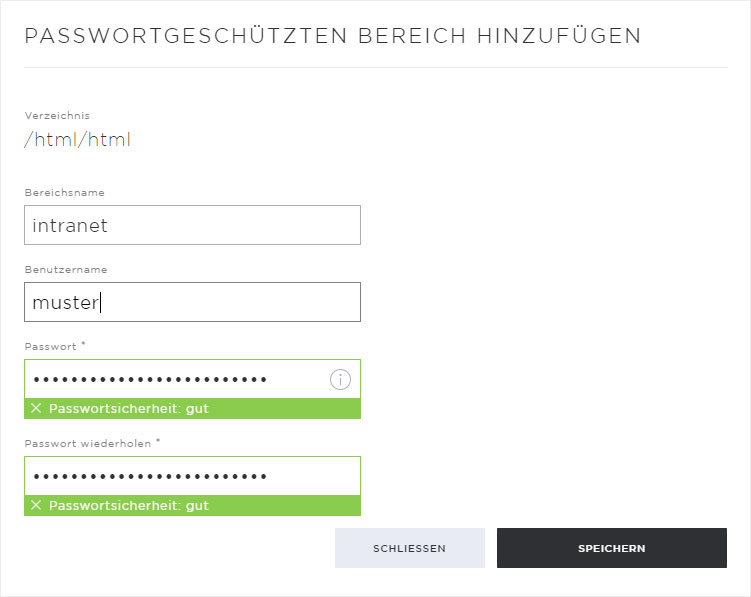Click the X icon in the lower Passwortsicherheit bar
Screen dimensions: 751x597
pos(36,505)
